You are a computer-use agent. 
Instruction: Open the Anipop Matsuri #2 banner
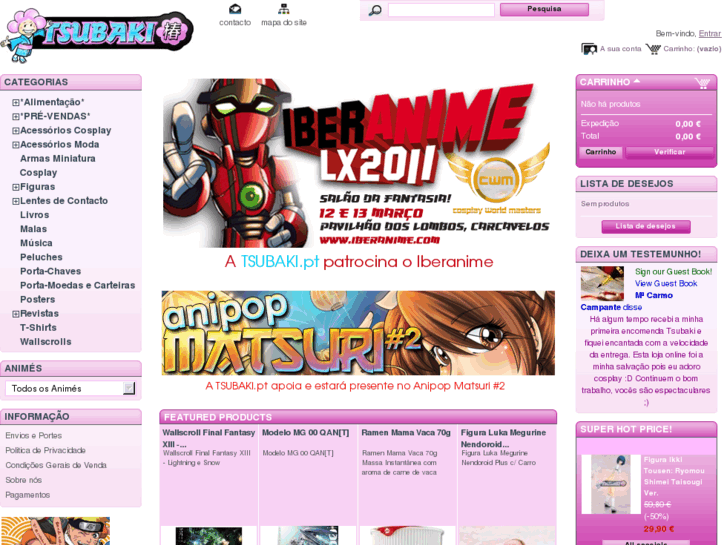358,333
